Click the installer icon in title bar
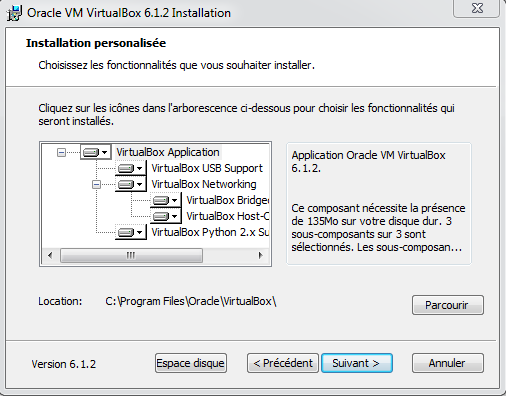The height and width of the screenshot is (396, 506). tap(14, 13)
